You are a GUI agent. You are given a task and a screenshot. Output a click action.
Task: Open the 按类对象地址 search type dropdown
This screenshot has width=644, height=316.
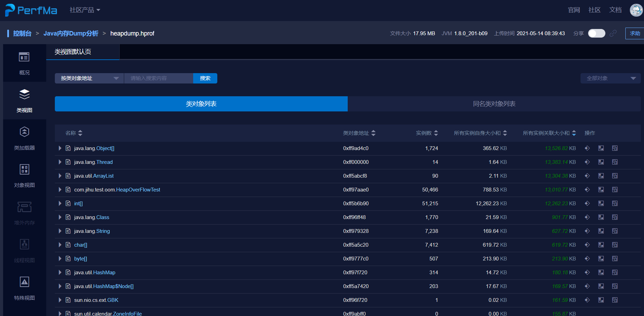pyautogui.click(x=89, y=78)
